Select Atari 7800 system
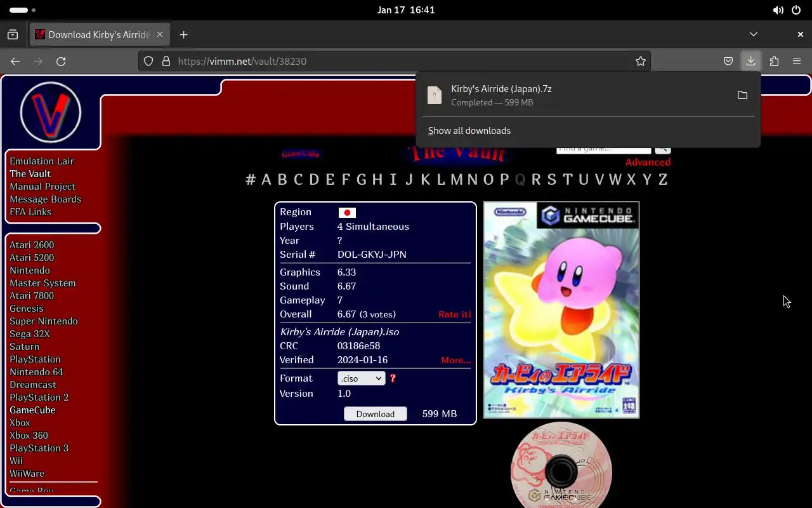 coord(32,296)
